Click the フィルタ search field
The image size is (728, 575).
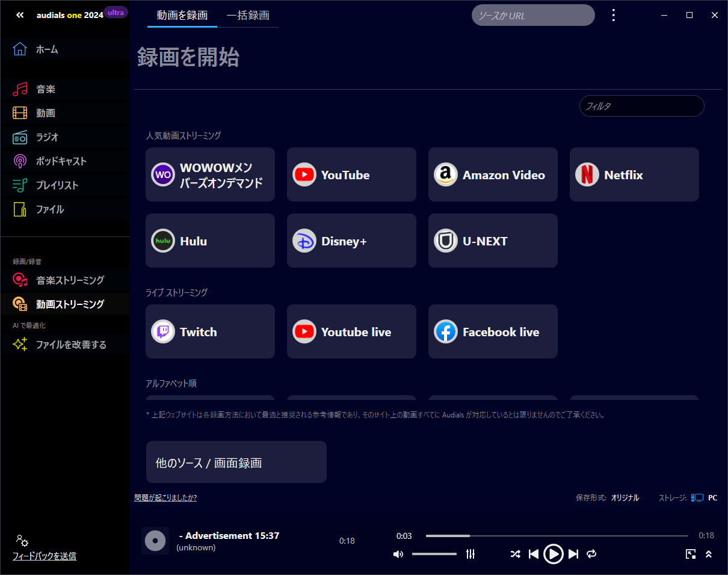click(642, 106)
